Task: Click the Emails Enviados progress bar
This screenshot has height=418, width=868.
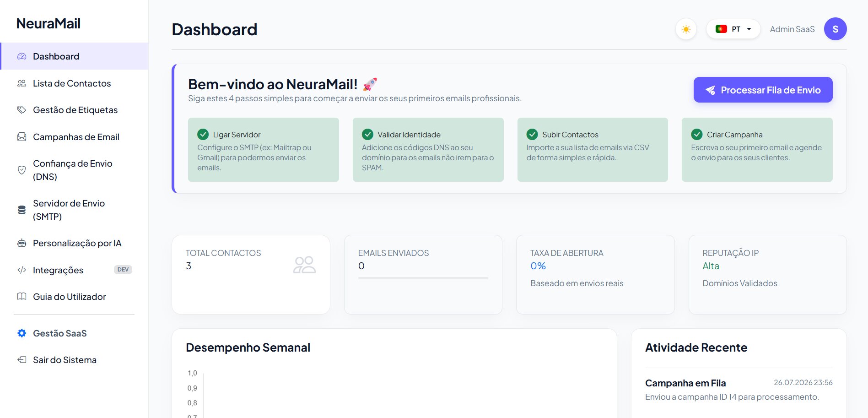Action: 423,278
